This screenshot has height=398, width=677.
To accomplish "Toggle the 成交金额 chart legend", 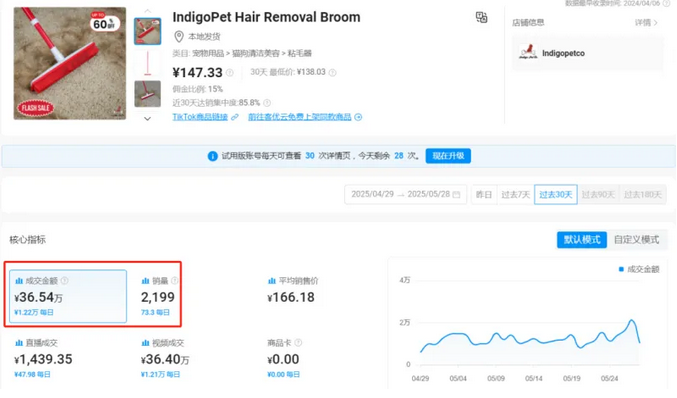I will 639,269.
